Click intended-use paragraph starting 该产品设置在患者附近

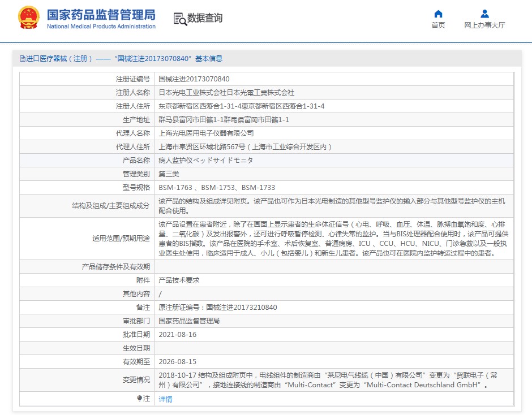[x=333, y=239]
